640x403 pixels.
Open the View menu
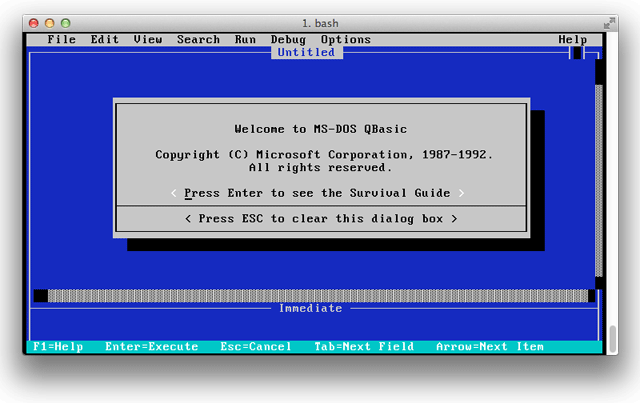click(148, 40)
